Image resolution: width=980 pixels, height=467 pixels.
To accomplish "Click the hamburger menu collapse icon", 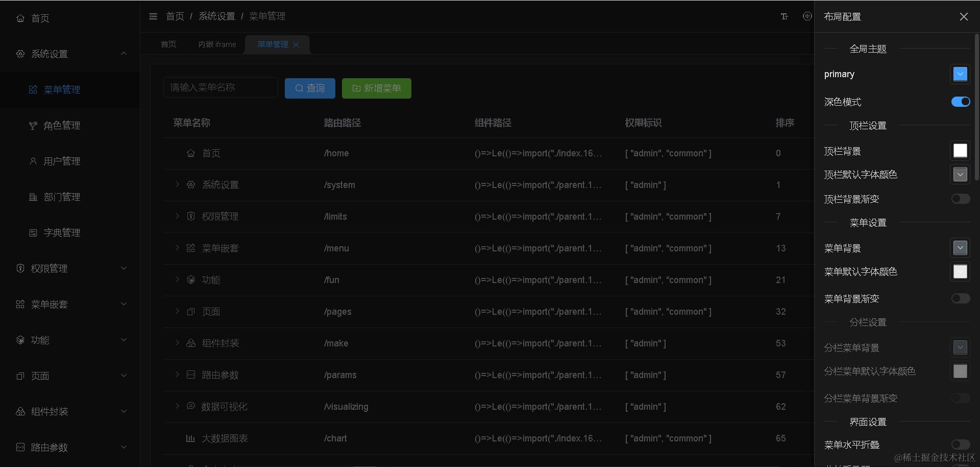I will tap(153, 16).
